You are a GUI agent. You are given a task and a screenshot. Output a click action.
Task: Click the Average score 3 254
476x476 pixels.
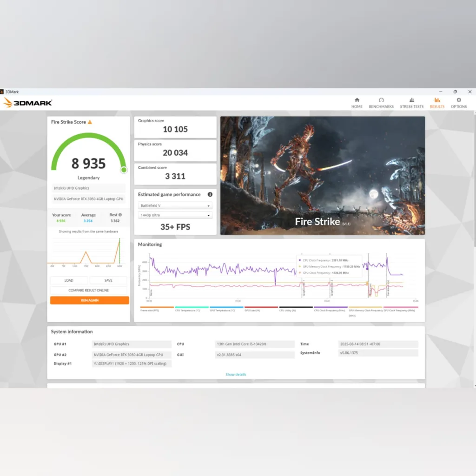(x=88, y=221)
